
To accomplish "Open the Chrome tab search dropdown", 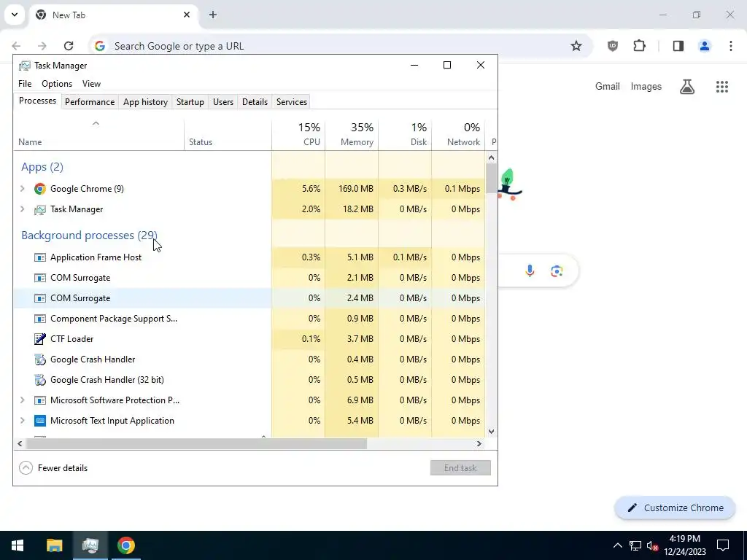I will pyautogui.click(x=15, y=15).
